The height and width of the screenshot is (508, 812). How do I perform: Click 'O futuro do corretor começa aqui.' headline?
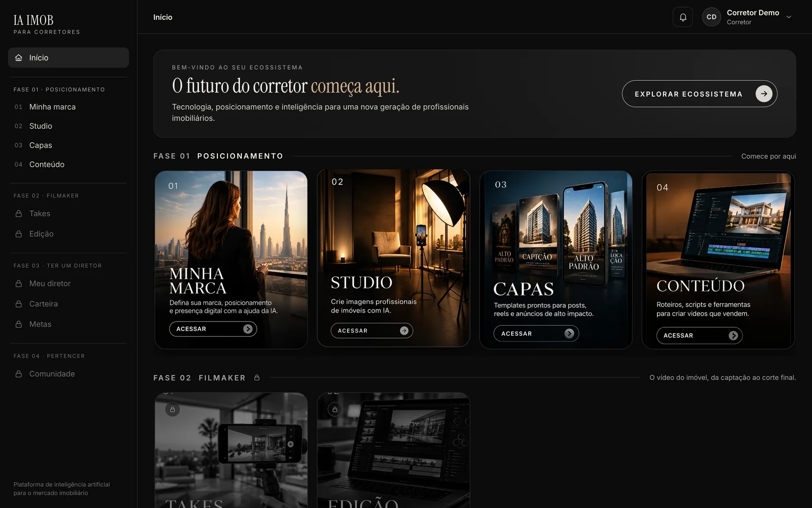point(286,86)
